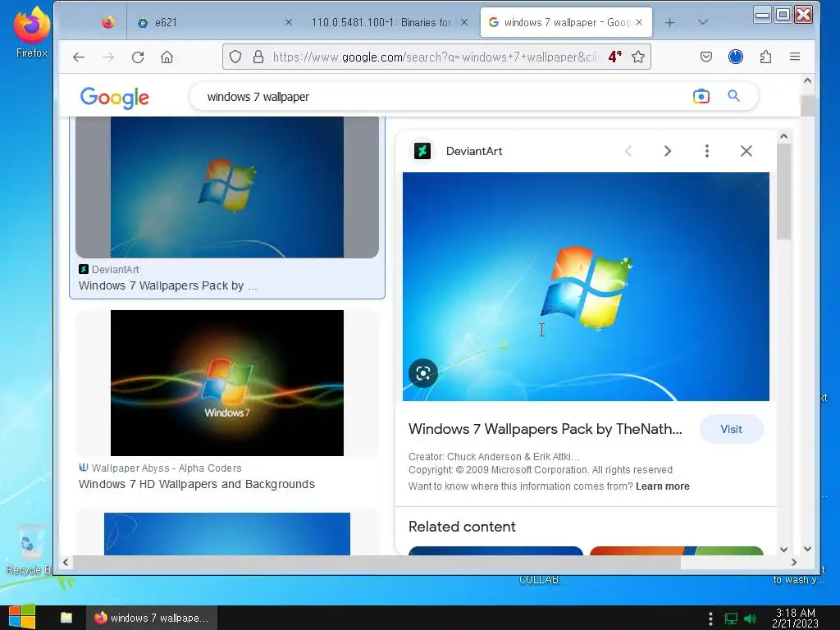840x630 pixels.
Task: Switch to pinned Firefox icon tab
Action: 108,22
